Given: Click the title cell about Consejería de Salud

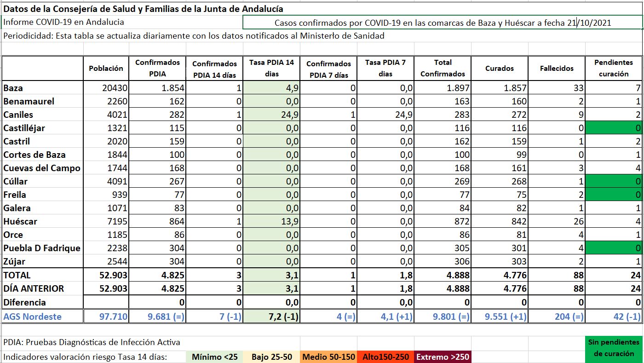Looking at the screenshot, I should point(144,9).
